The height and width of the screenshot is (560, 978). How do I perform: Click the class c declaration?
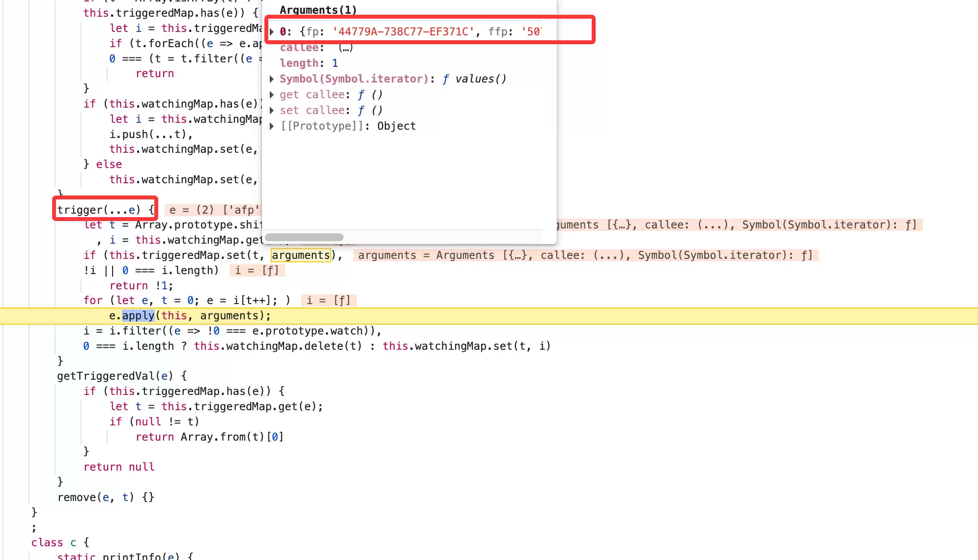[60, 543]
